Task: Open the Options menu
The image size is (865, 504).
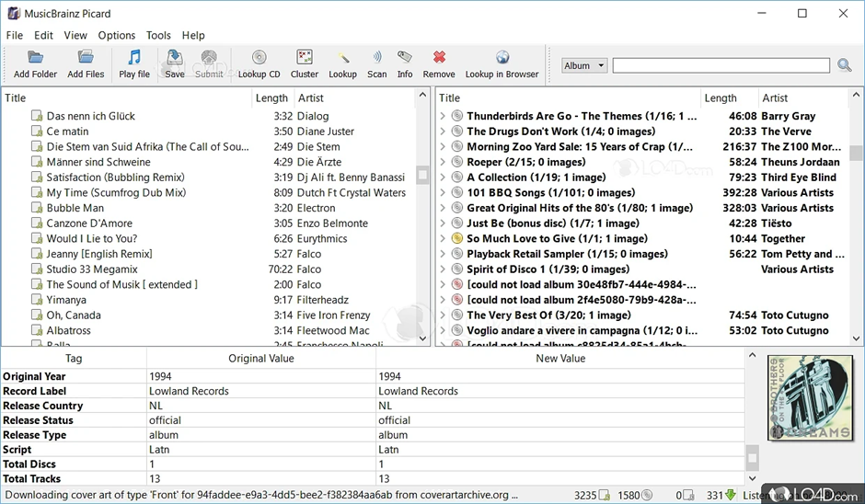Action: [116, 35]
